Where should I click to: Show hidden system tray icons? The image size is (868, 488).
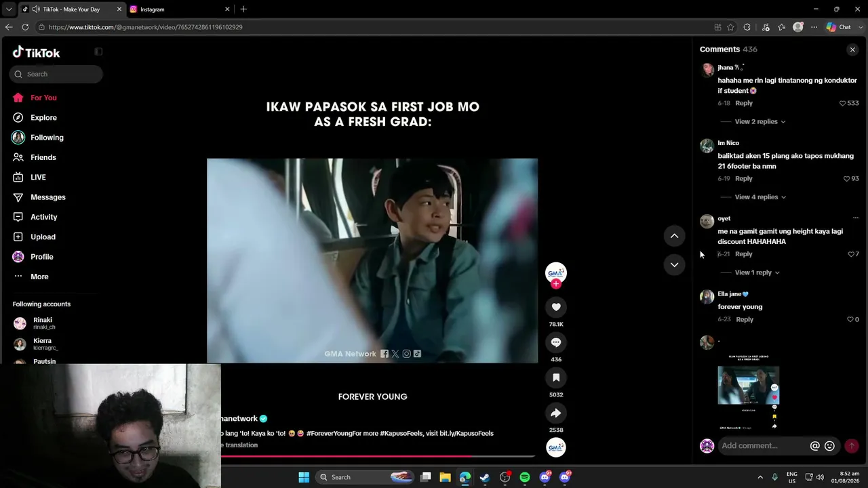pyautogui.click(x=759, y=477)
